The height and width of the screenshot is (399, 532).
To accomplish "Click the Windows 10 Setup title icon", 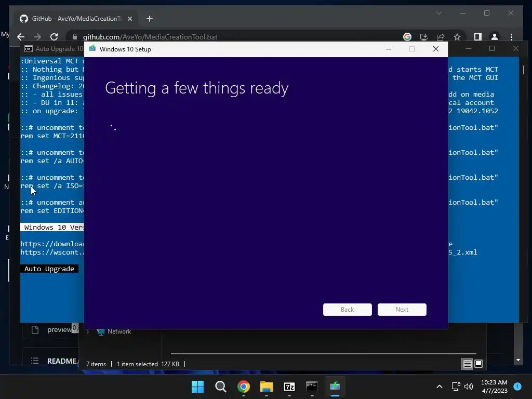I will 92,49.
